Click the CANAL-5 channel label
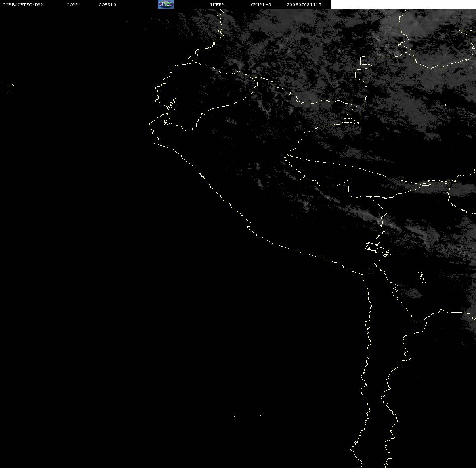The width and height of the screenshot is (476, 468). [x=261, y=4]
